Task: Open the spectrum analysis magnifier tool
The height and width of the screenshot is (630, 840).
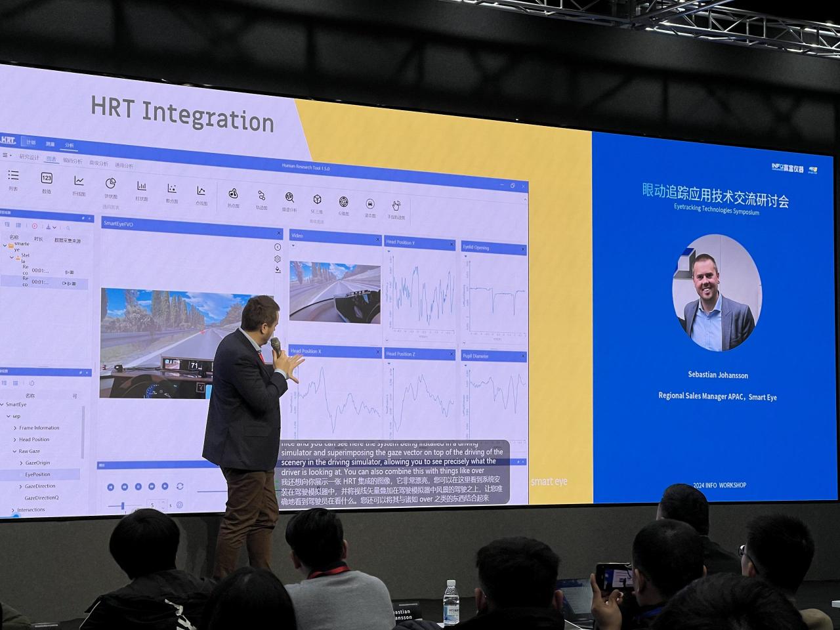Action: coord(289,201)
